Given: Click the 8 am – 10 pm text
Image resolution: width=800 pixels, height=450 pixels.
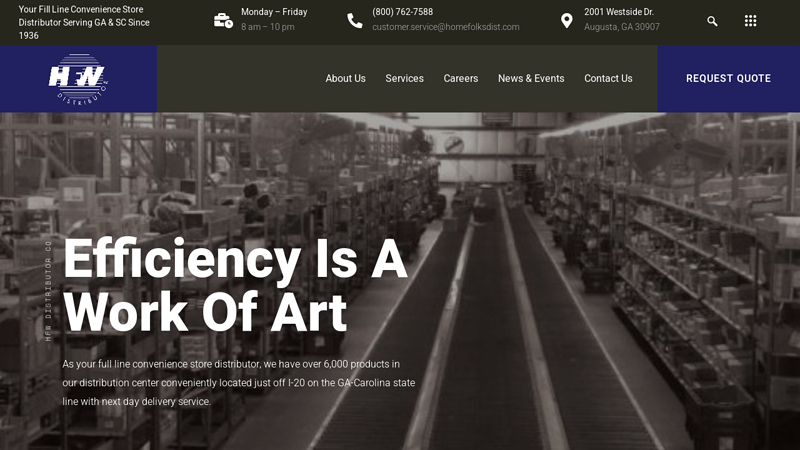Looking at the screenshot, I should (267, 27).
